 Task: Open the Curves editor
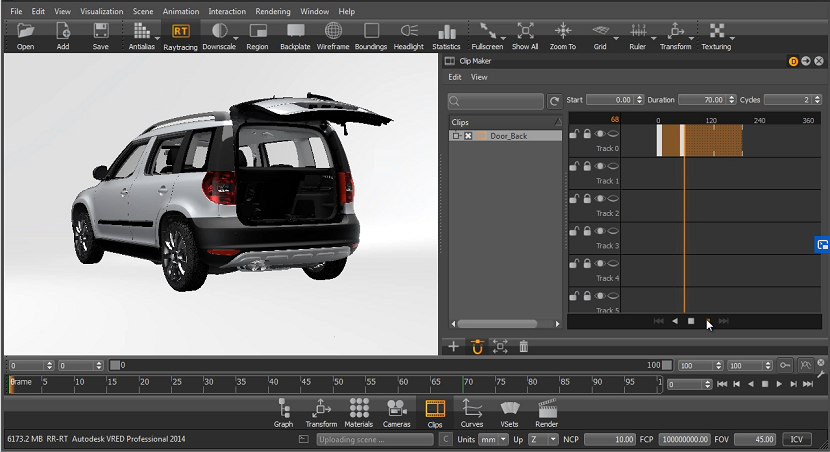click(472, 411)
